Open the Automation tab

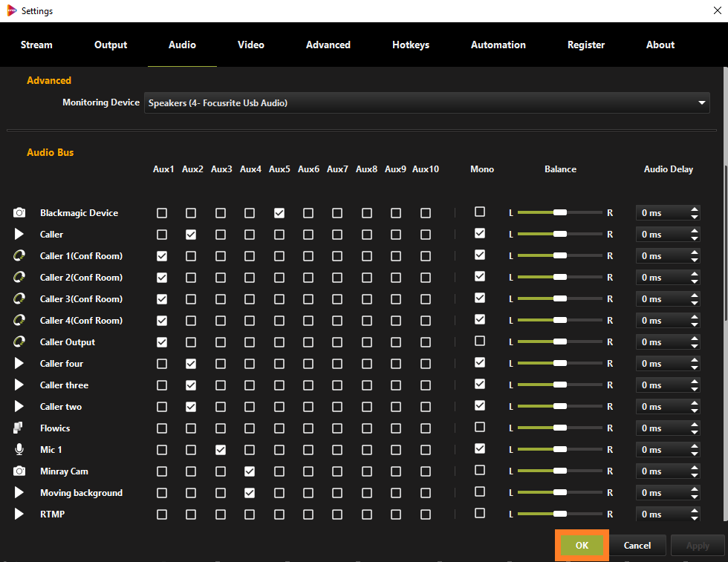point(498,45)
